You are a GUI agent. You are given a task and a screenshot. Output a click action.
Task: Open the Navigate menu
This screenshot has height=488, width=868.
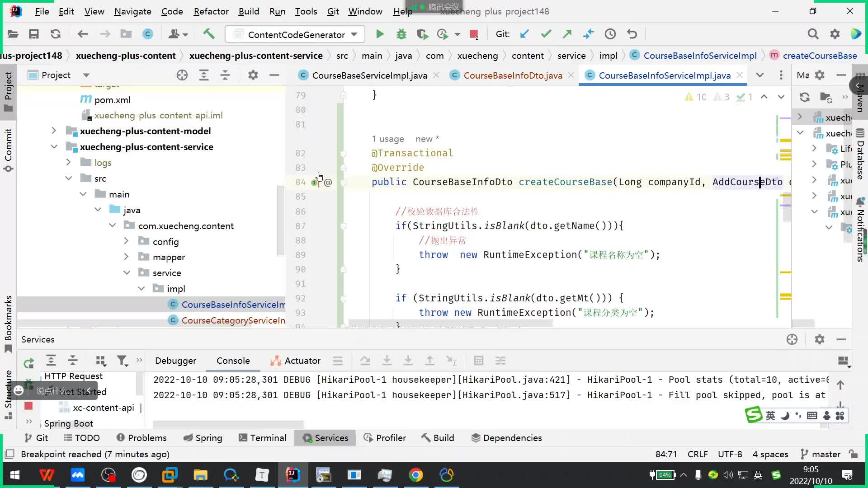[132, 11]
